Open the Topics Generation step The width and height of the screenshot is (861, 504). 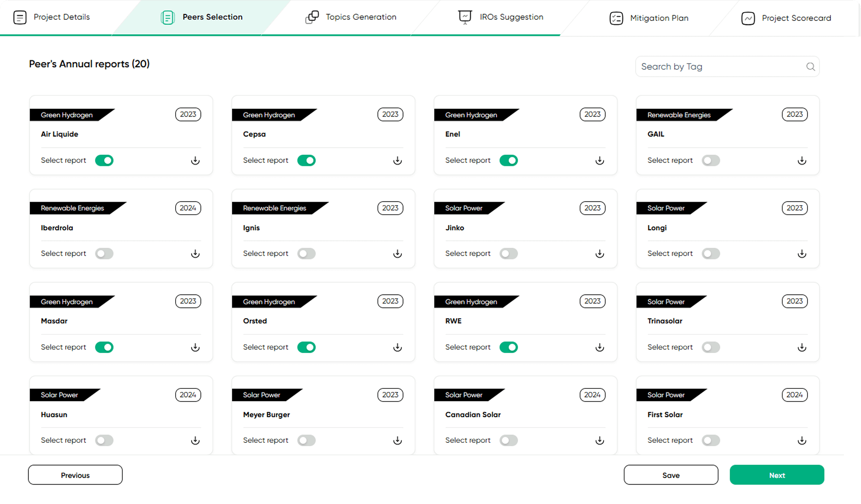[351, 17]
